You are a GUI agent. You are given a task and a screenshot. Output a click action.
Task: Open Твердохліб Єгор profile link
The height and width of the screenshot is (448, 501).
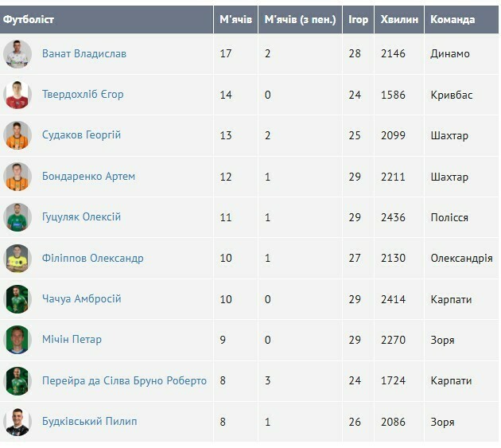pyautogui.click(x=83, y=95)
